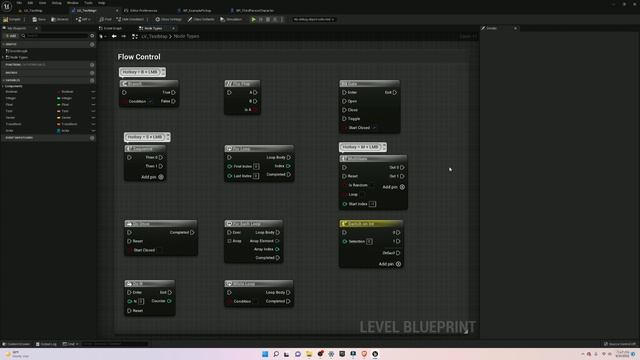This screenshot has width=640, height=360.
Task: Go back with the graph navigation back arrow
Action: coord(114,36)
